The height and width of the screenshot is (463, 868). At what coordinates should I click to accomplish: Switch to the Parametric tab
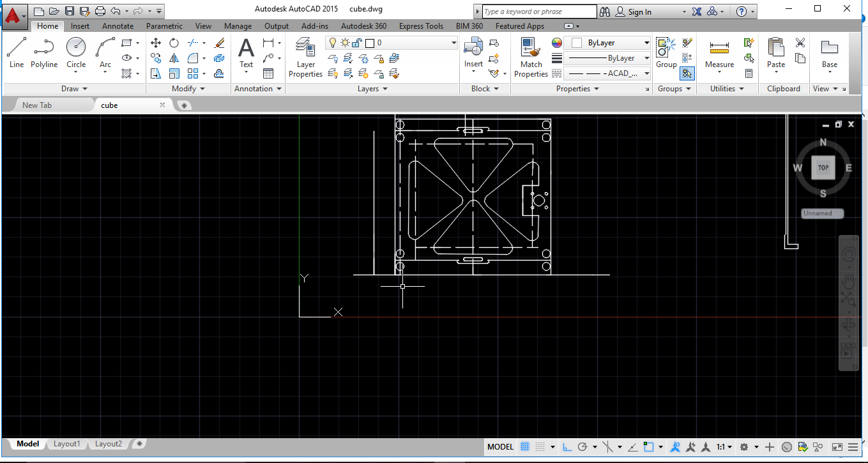coord(164,26)
